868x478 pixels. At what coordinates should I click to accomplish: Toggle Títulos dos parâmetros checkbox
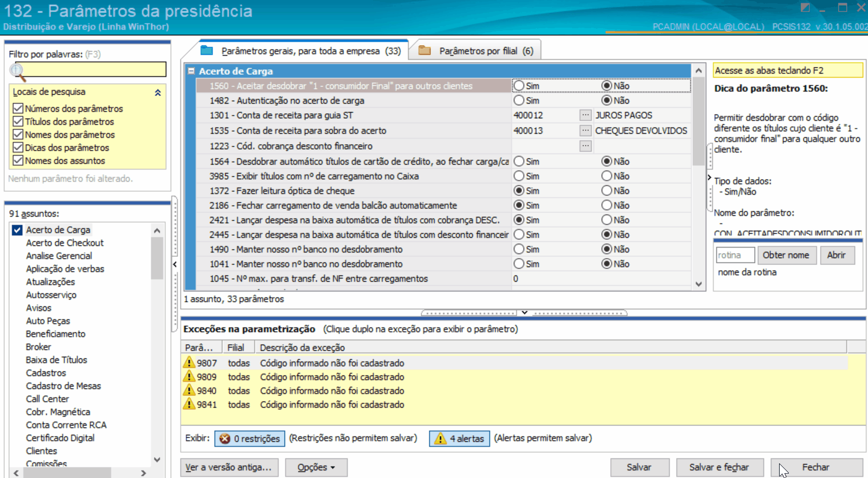18,121
